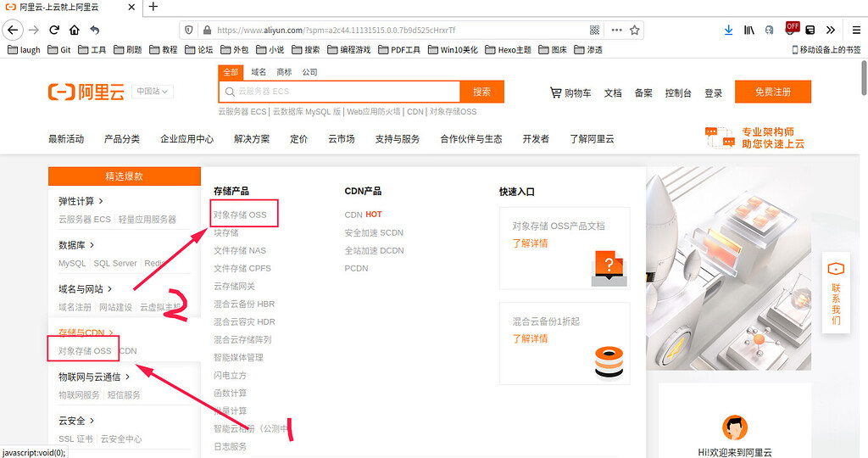Image resolution: width=868 pixels, height=458 pixels.
Task: Open the Firefox library icon
Action: (x=749, y=30)
